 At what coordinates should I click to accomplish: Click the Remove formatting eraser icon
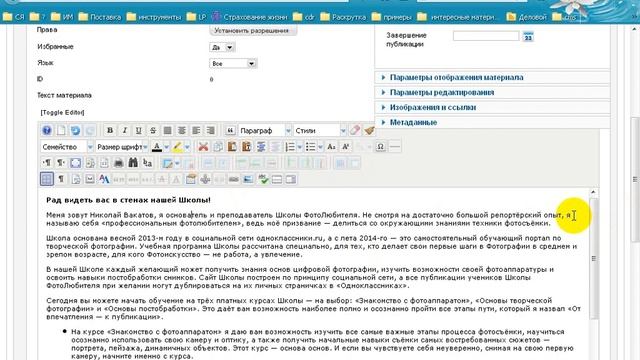[x=355, y=131]
